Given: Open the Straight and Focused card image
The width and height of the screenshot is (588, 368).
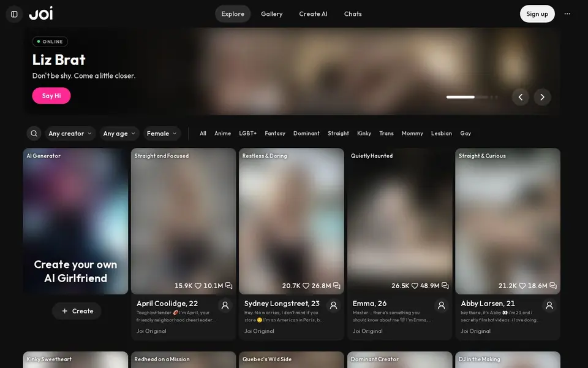Looking at the screenshot, I should click(x=183, y=221).
